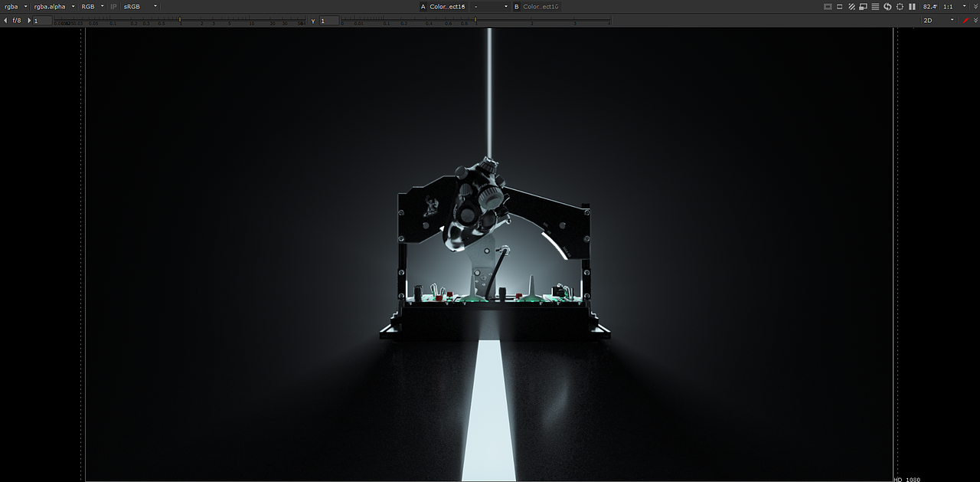The height and width of the screenshot is (482, 980).
Task: Click the downrez overlapping windows icon
Action: click(863, 6)
